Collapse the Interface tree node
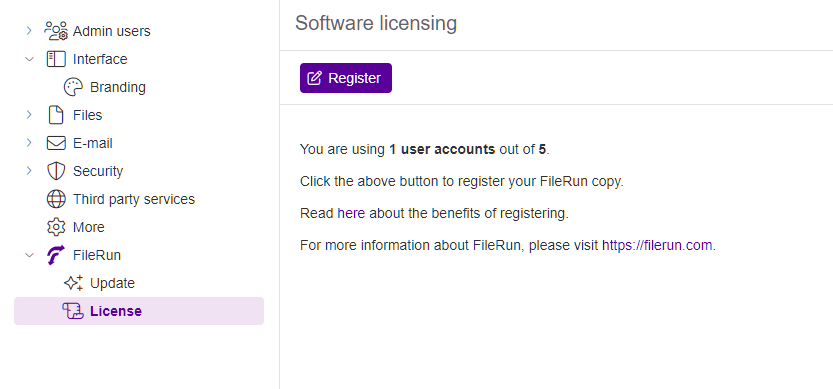 click(x=29, y=59)
